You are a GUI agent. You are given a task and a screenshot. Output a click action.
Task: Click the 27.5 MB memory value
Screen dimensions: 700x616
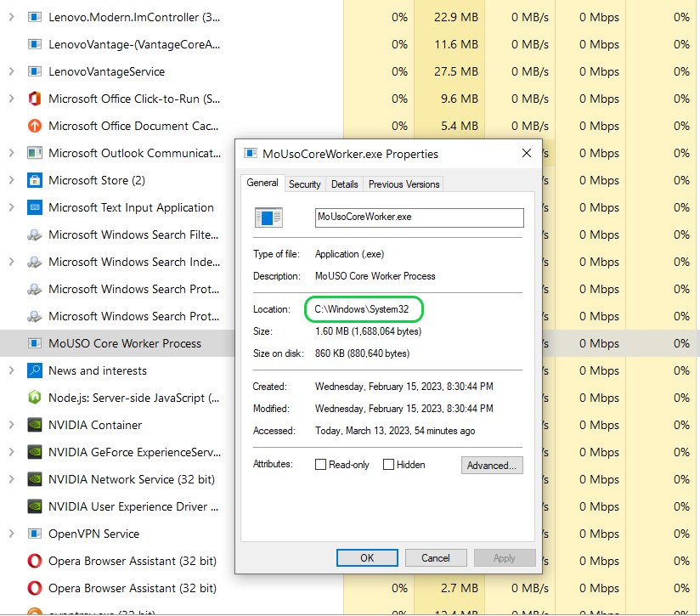tap(456, 72)
